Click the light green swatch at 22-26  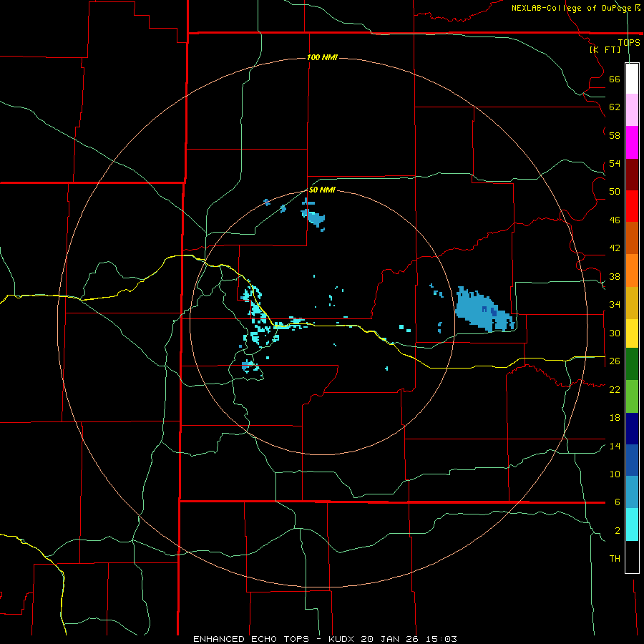632,396
